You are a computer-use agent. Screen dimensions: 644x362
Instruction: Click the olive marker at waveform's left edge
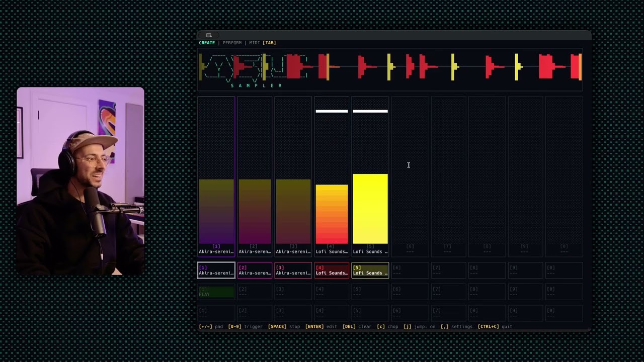(x=201, y=67)
